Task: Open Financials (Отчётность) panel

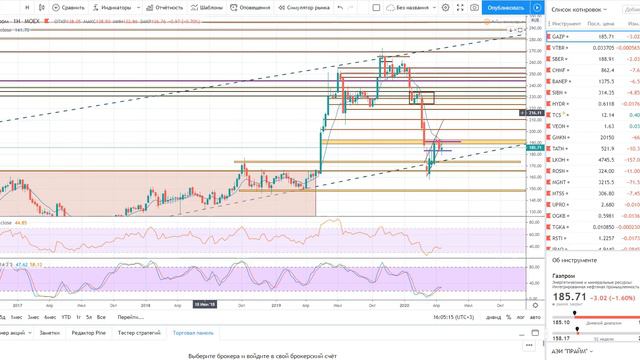Action: [164, 7]
